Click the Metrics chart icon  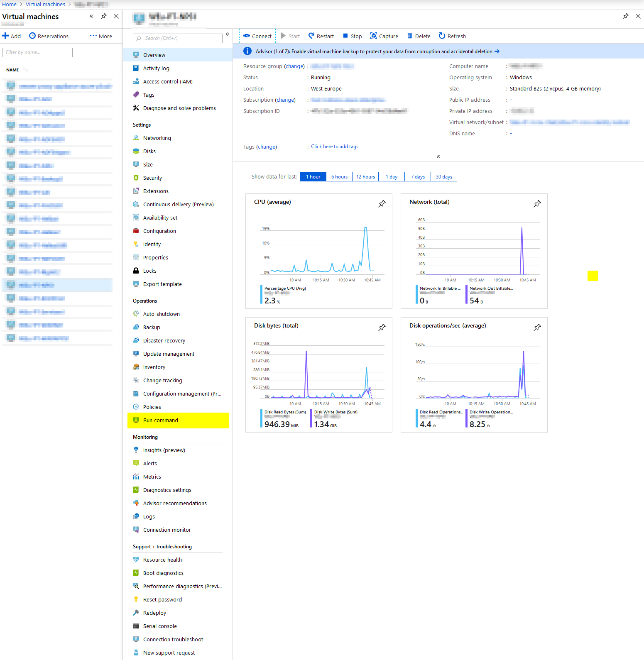coord(136,477)
